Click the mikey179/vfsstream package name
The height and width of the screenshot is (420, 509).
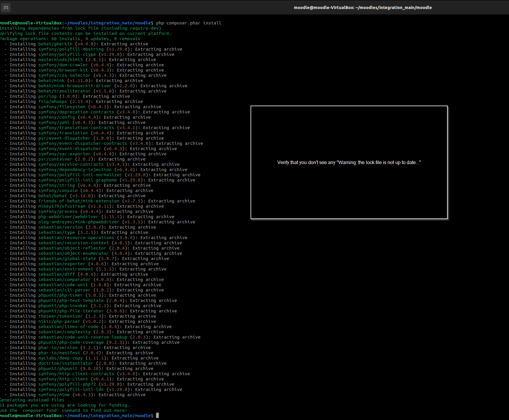62,206
